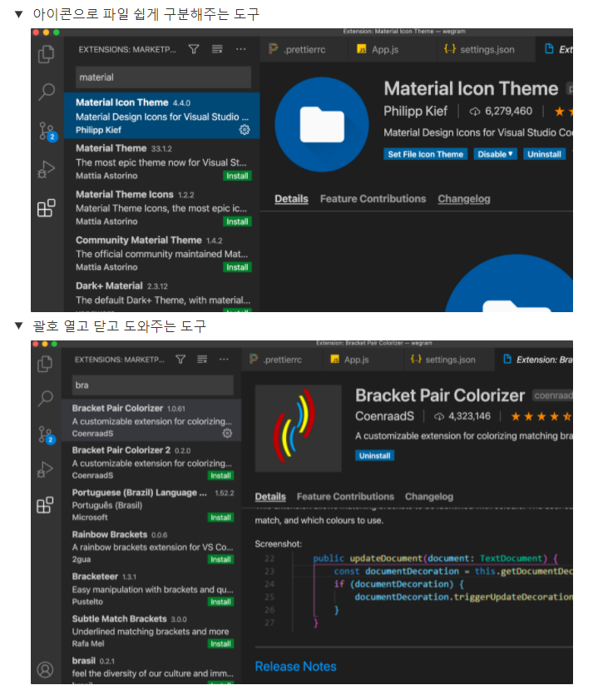This screenshot has width=603, height=700.
Task: Clear extension results icon above the 'bra' search
Action: tap(202, 360)
